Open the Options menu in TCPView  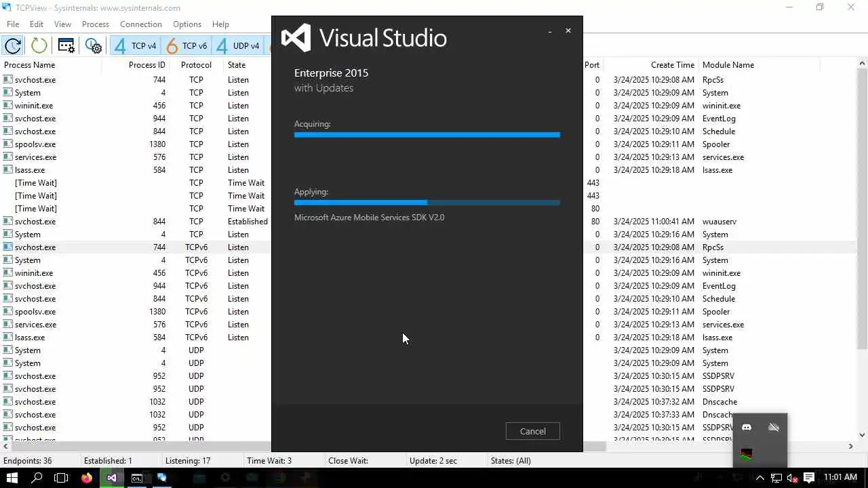pyautogui.click(x=187, y=24)
